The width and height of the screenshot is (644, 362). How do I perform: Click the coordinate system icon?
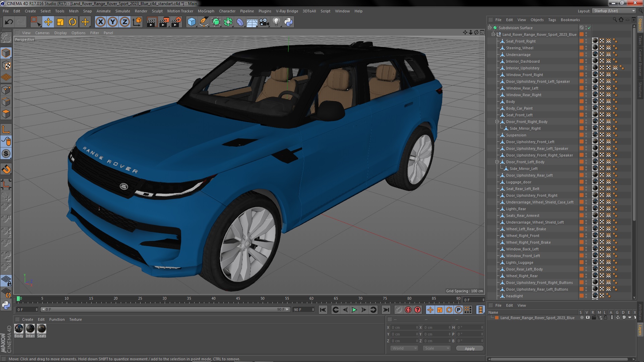pos(137,22)
